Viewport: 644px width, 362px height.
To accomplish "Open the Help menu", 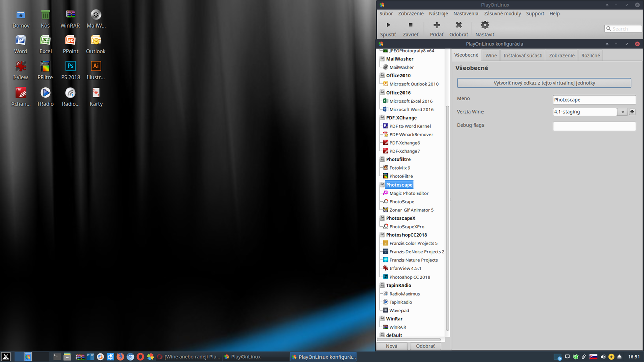I will [554, 14].
